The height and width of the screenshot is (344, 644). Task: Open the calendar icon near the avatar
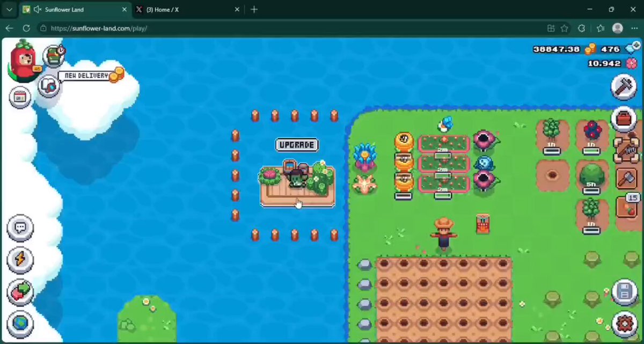(20, 97)
